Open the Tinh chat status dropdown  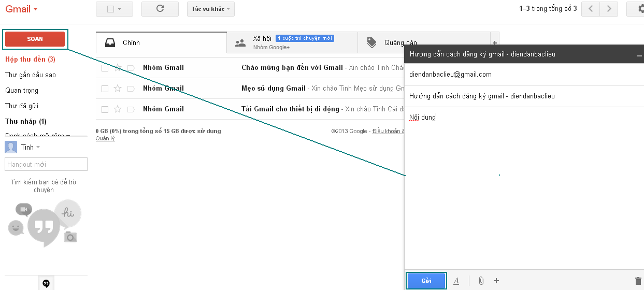coord(38,148)
